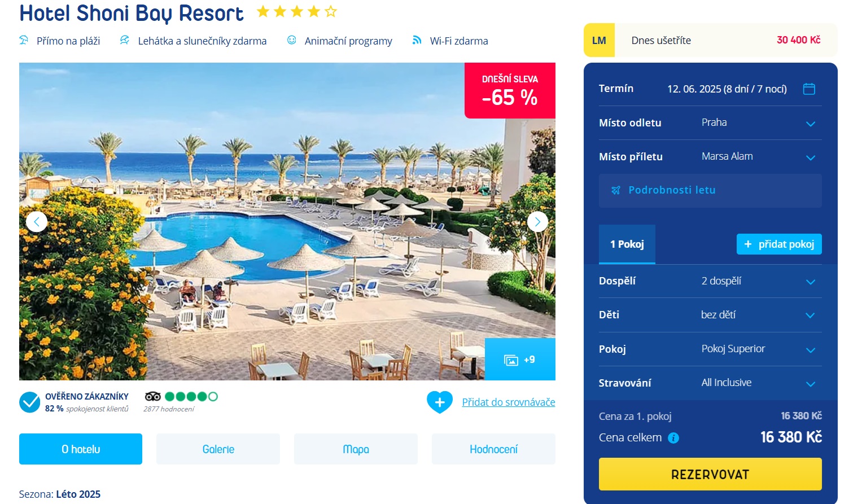
Task: Switch to the Mapa tab
Action: tap(356, 449)
